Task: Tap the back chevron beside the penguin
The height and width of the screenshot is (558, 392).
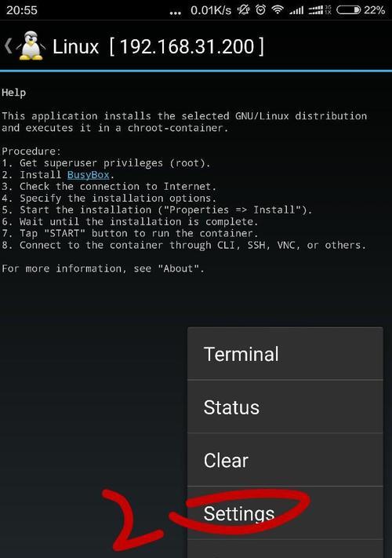Action: coord(8,46)
